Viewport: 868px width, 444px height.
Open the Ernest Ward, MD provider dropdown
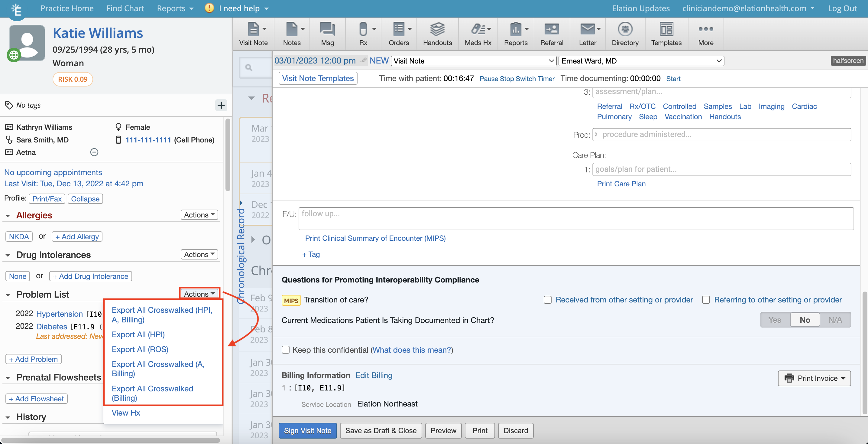click(x=641, y=61)
